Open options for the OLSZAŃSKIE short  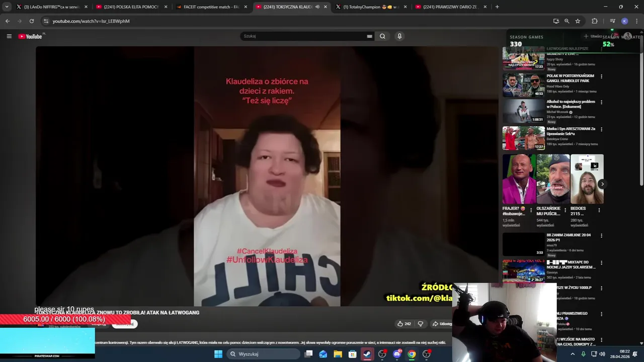click(x=565, y=210)
